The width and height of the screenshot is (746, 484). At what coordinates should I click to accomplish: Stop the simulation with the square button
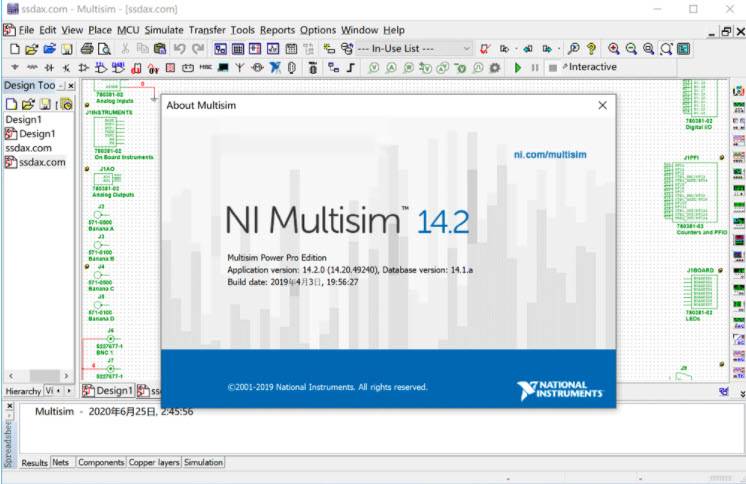point(552,68)
